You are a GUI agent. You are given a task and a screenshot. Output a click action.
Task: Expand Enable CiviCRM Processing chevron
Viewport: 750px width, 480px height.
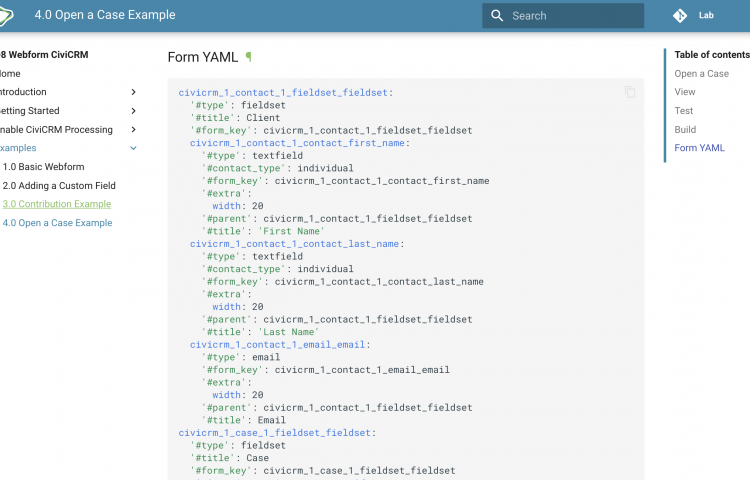tap(133, 130)
